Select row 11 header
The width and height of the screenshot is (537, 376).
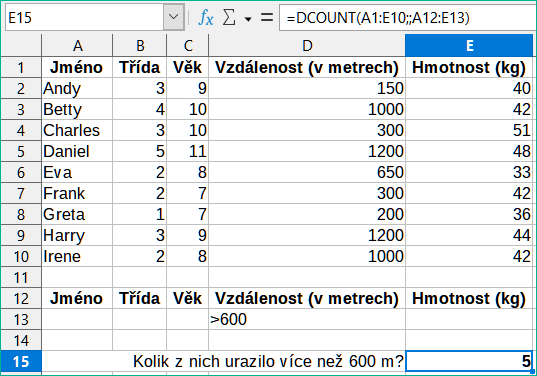(21, 277)
